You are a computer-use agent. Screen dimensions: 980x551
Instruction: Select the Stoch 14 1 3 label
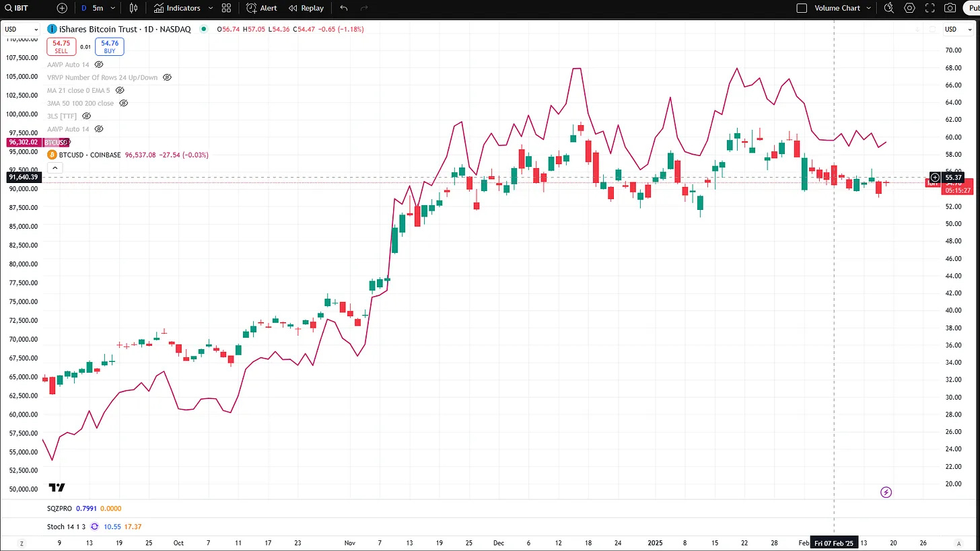[67, 527]
